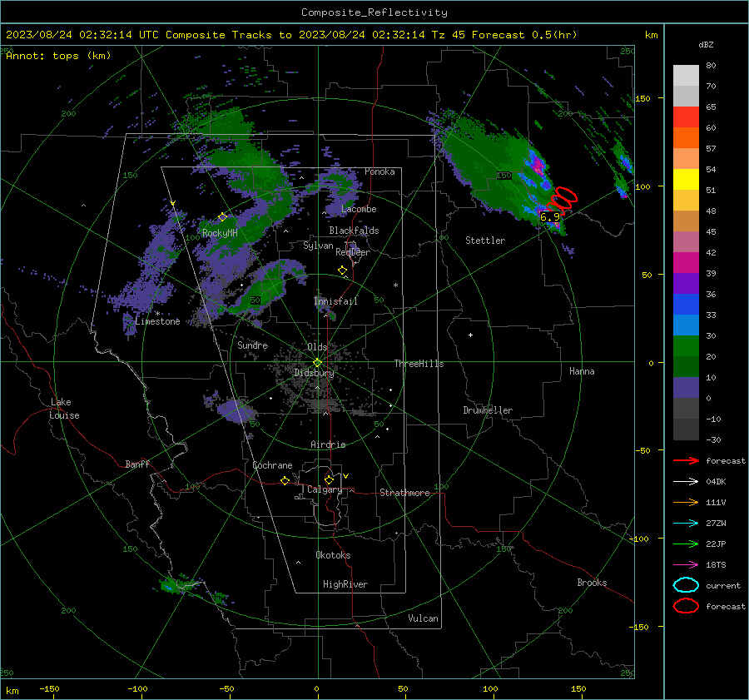The height and width of the screenshot is (700, 749).
Task: Click the red forecast arrow in legend
Action: point(686,460)
